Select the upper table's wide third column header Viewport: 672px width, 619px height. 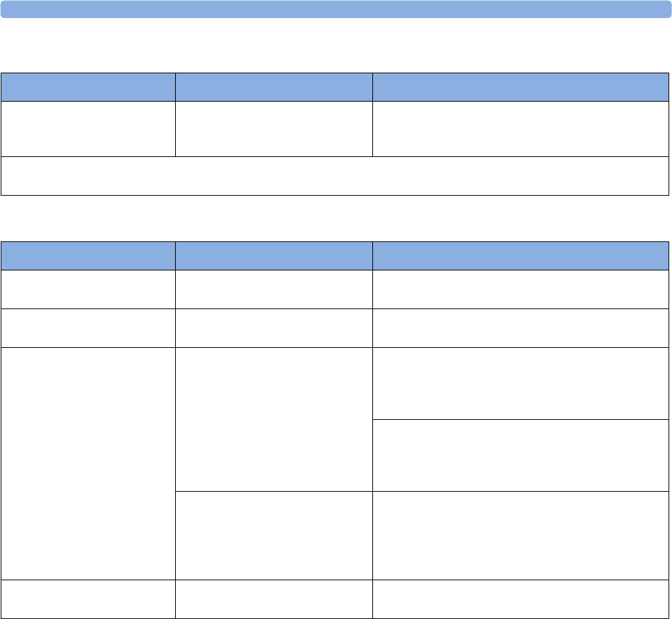pos(520,86)
